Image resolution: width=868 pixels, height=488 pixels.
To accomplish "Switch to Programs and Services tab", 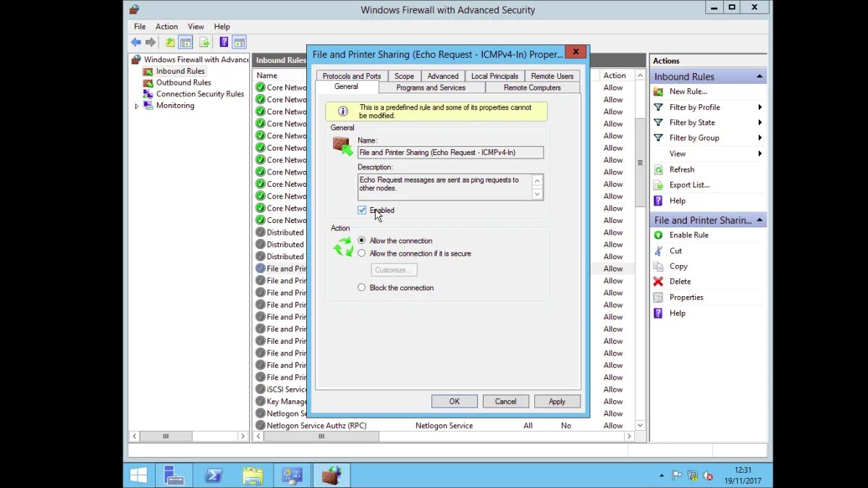I will [431, 88].
